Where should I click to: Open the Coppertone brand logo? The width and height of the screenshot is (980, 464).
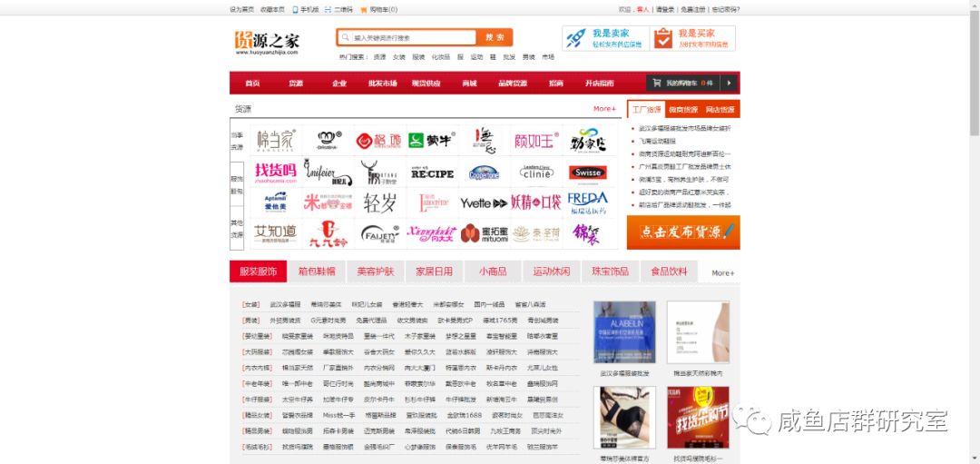(484, 172)
